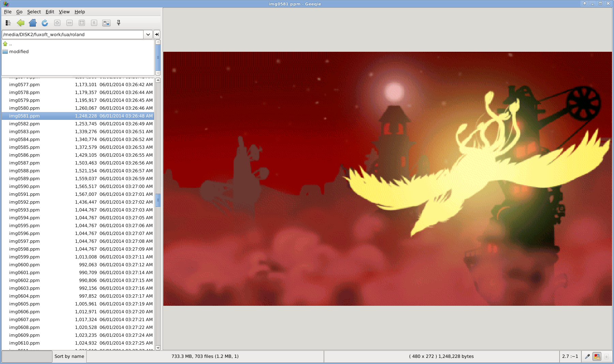Refresh the file list

tap(45, 23)
